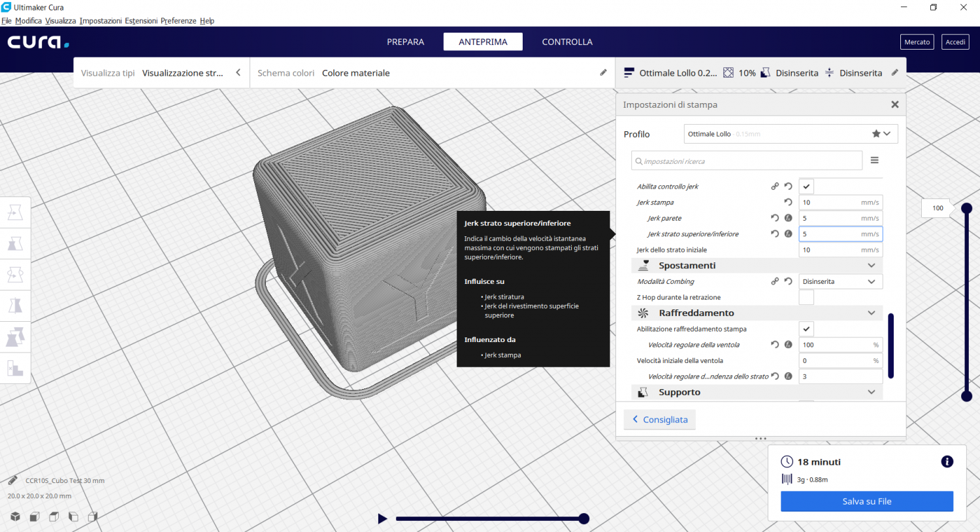Click the print info circle icon
The image size is (980, 532).
pyautogui.click(x=947, y=462)
